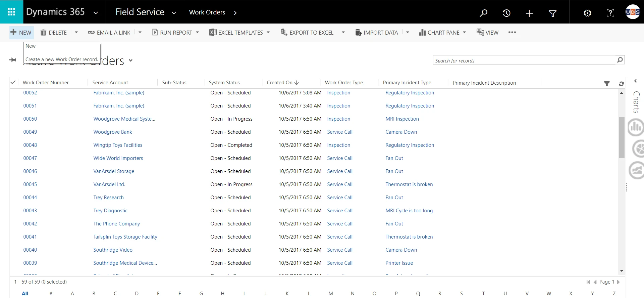Click the help question mark icon

coord(610,13)
